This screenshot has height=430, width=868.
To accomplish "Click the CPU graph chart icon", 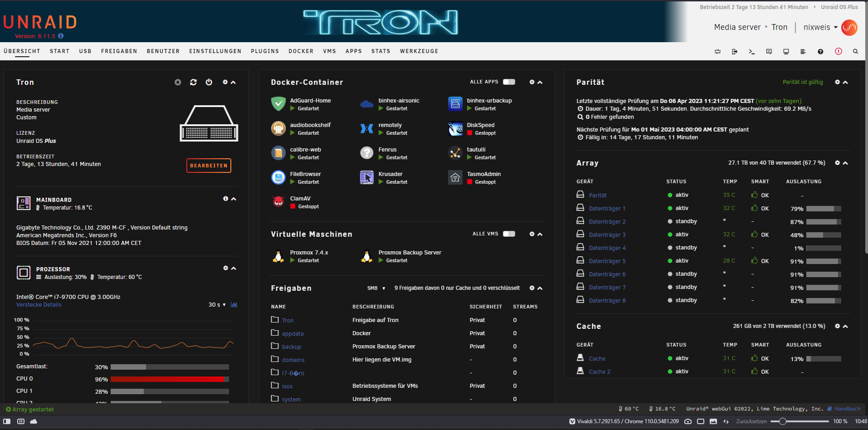I will click(234, 304).
